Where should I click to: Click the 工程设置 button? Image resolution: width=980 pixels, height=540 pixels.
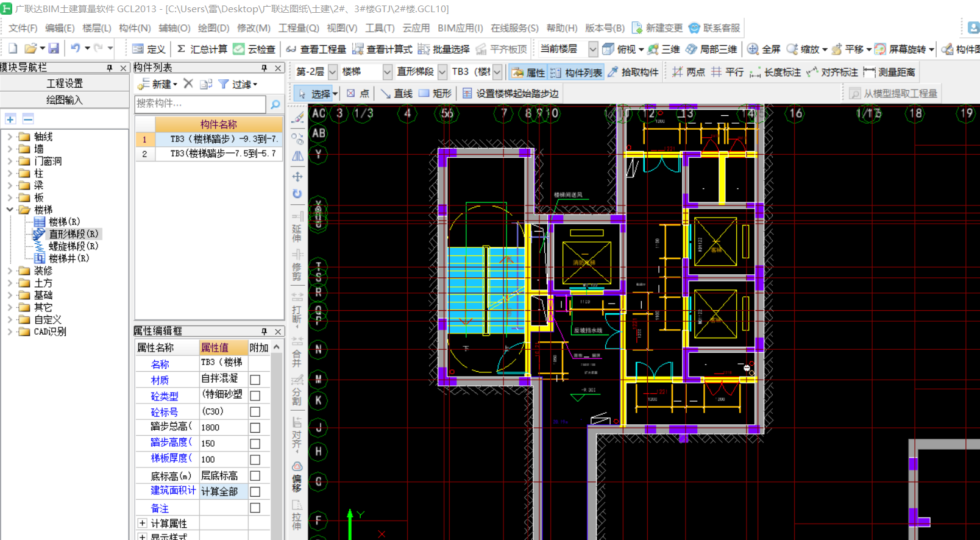pos(64,83)
